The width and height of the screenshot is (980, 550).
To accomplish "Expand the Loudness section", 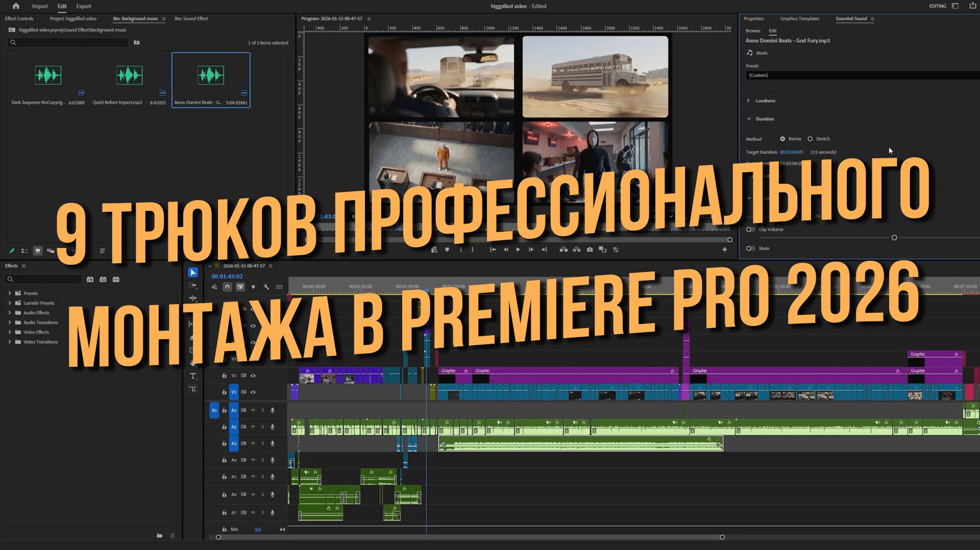I will pos(749,101).
